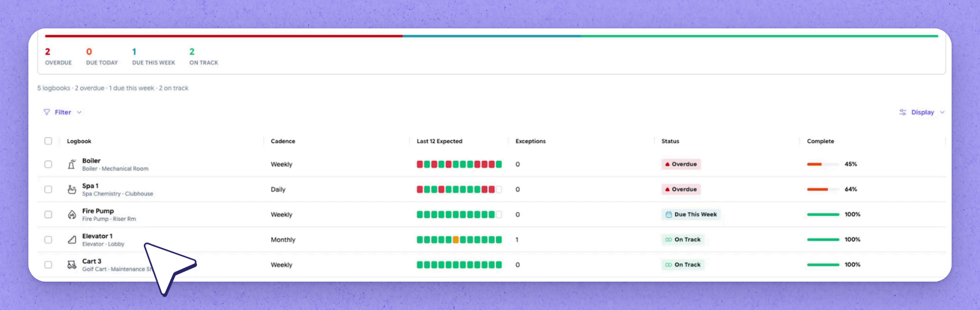Click the funnel icon beside Filter

47,112
